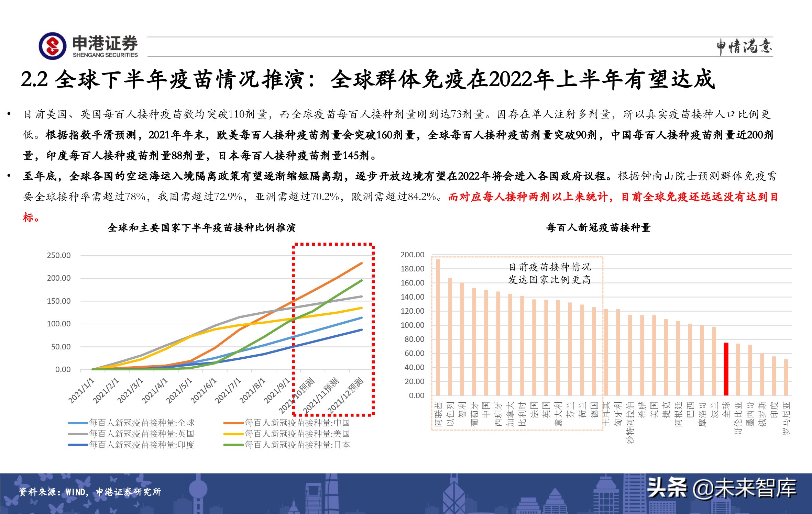Click the '沙特阿拉伯' bar chart axis label

coord(630,423)
